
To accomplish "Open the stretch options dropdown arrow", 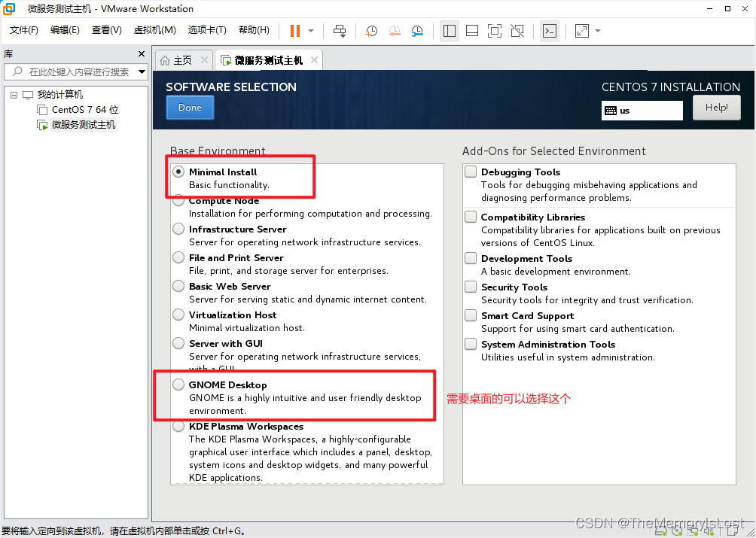I will (598, 31).
